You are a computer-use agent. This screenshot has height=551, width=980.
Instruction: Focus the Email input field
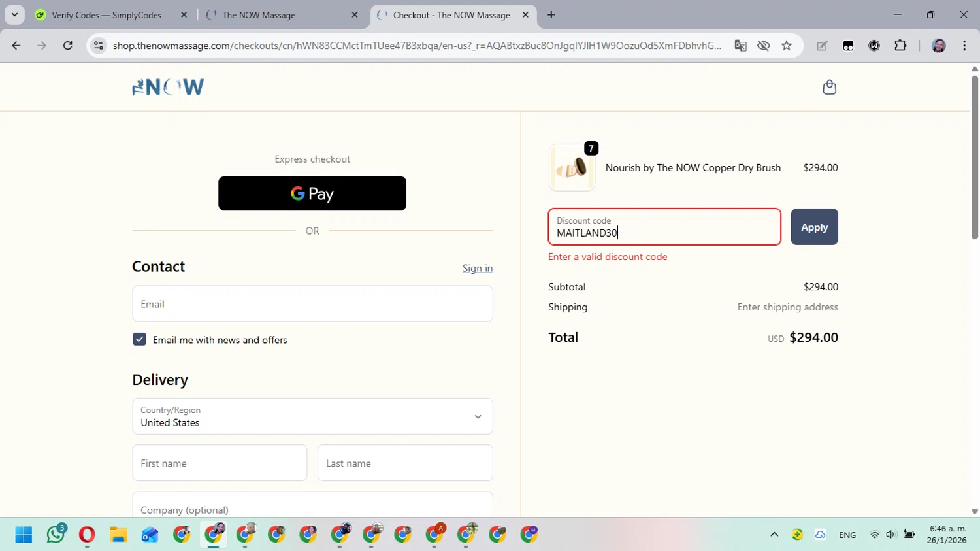(312, 304)
